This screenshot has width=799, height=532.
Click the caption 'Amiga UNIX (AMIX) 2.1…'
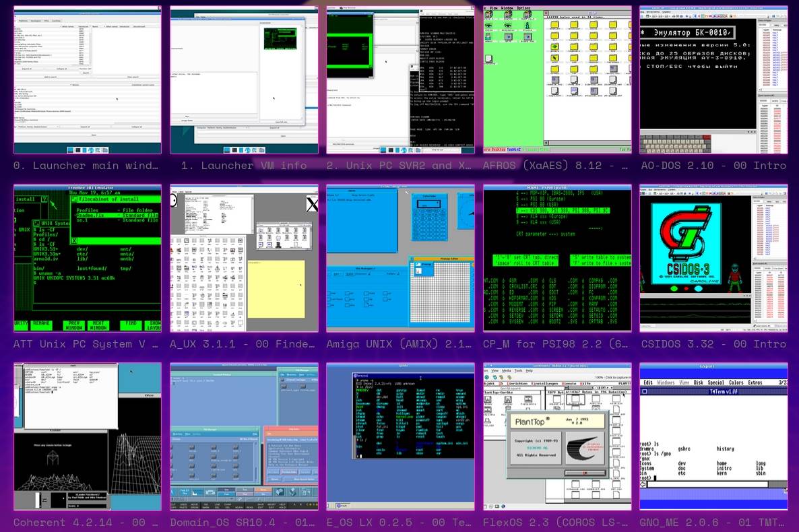click(399, 344)
